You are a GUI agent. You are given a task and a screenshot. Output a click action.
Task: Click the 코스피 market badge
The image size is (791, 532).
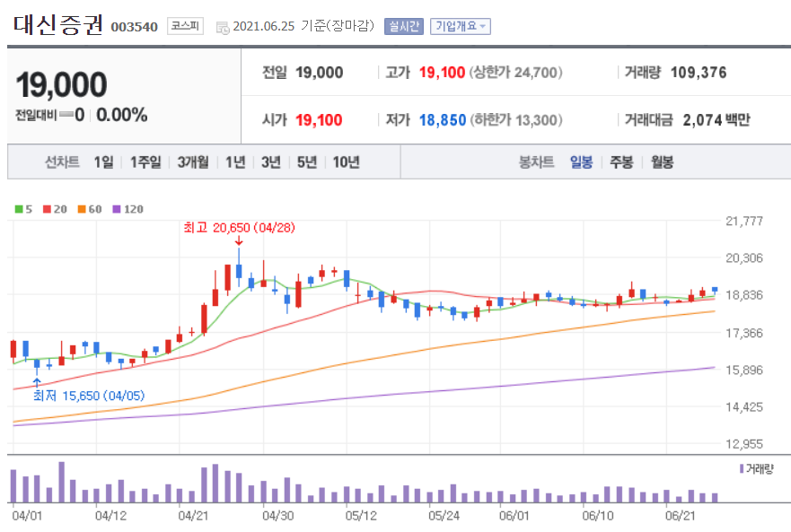(185, 26)
